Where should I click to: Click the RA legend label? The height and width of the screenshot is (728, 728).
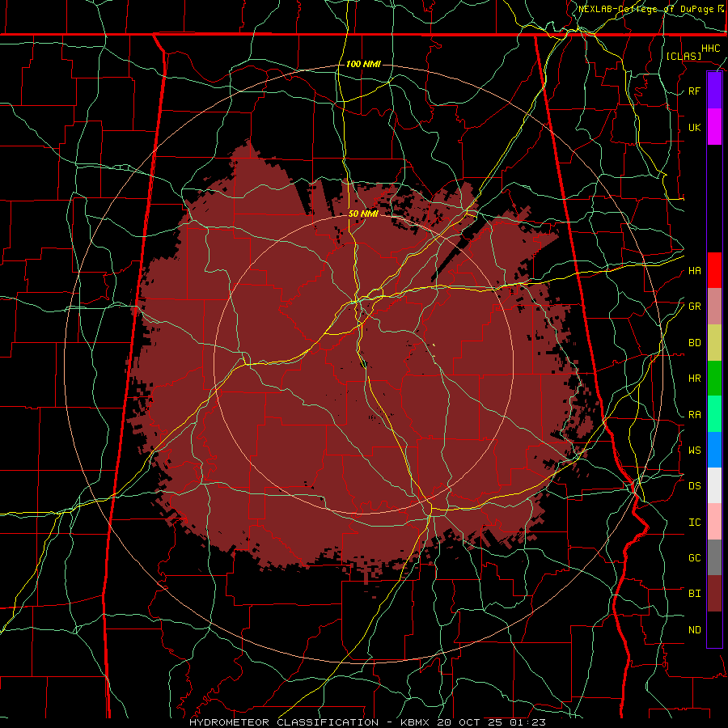coord(695,415)
